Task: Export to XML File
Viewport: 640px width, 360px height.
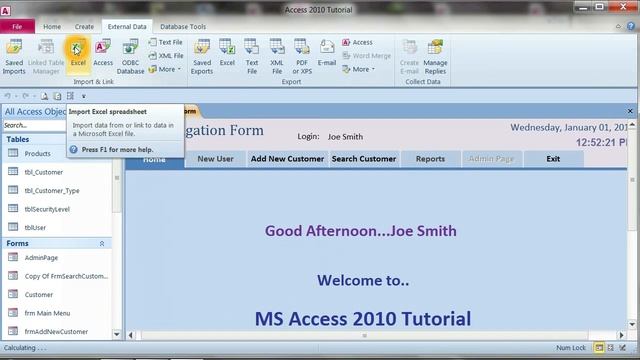Action: tap(277, 57)
